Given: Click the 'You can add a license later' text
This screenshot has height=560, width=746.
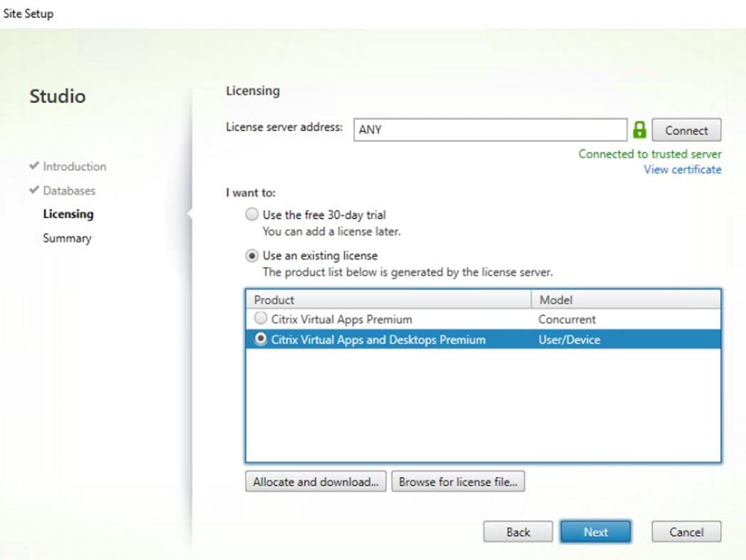Looking at the screenshot, I should [x=331, y=231].
